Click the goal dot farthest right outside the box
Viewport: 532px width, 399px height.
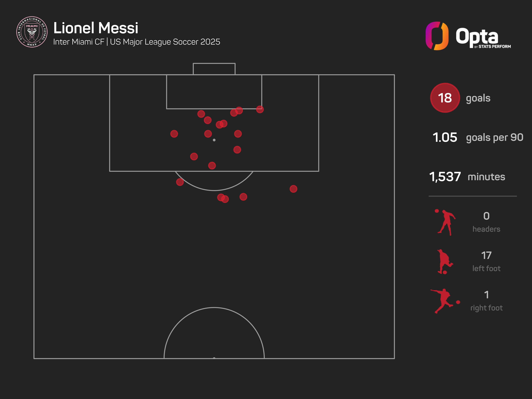pyautogui.click(x=293, y=189)
